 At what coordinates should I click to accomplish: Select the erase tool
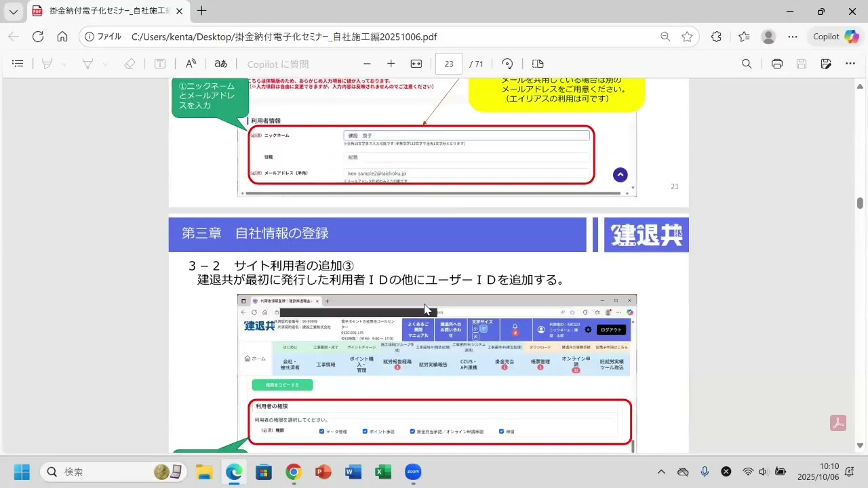pyautogui.click(x=130, y=64)
